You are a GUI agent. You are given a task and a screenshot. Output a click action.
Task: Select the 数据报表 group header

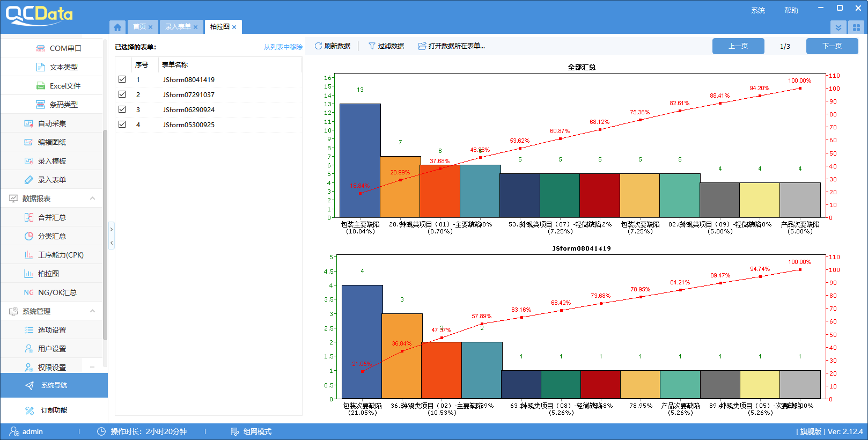[52, 199]
